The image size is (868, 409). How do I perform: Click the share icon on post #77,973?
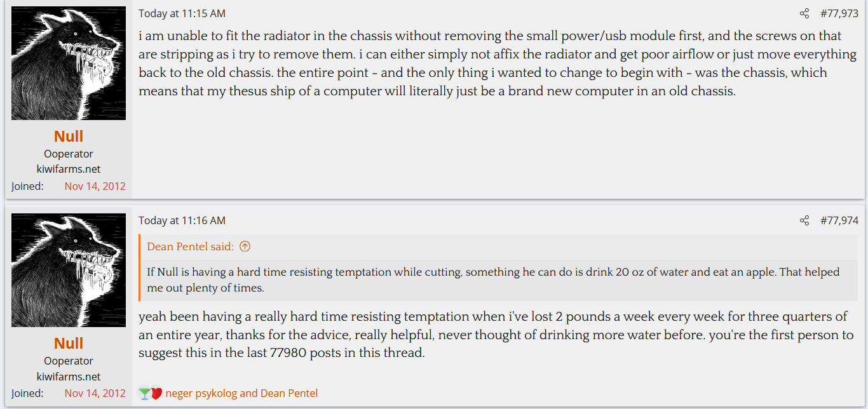804,13
